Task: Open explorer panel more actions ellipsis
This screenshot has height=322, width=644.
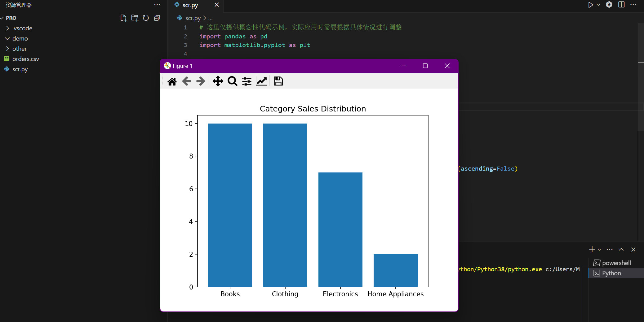Action: pos(157,5)
